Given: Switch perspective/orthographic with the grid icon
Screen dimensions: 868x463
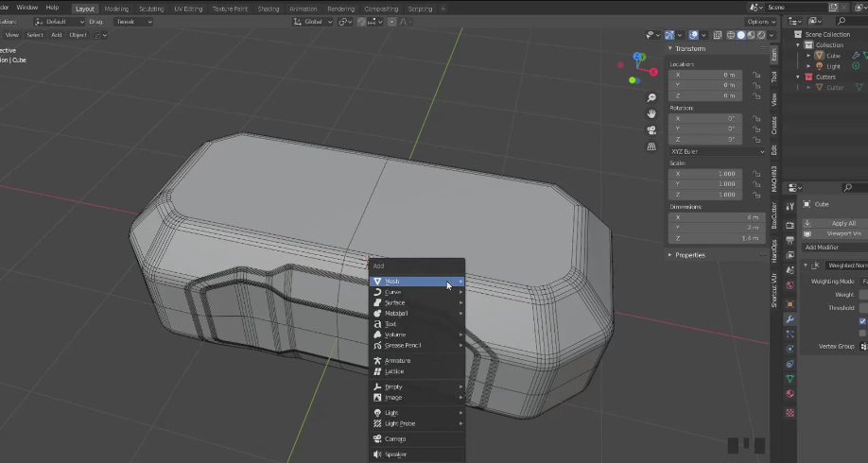Looking at the screenshot, I should [651, 146].
